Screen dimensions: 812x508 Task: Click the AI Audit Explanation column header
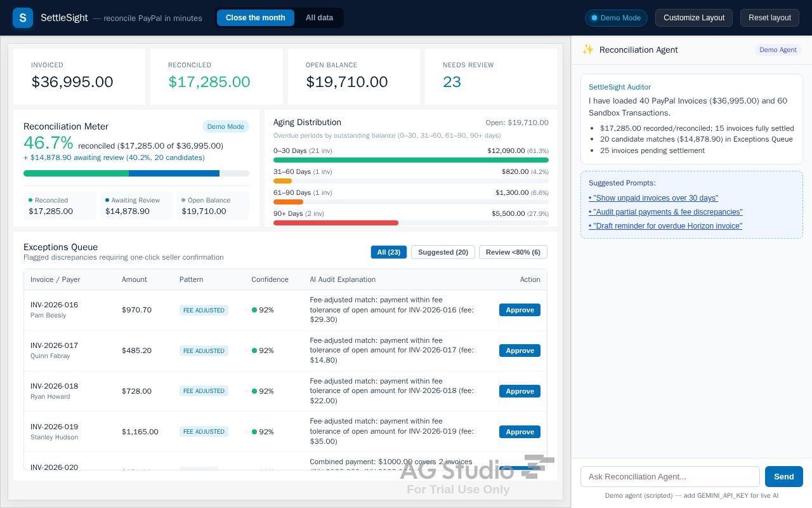343,279
